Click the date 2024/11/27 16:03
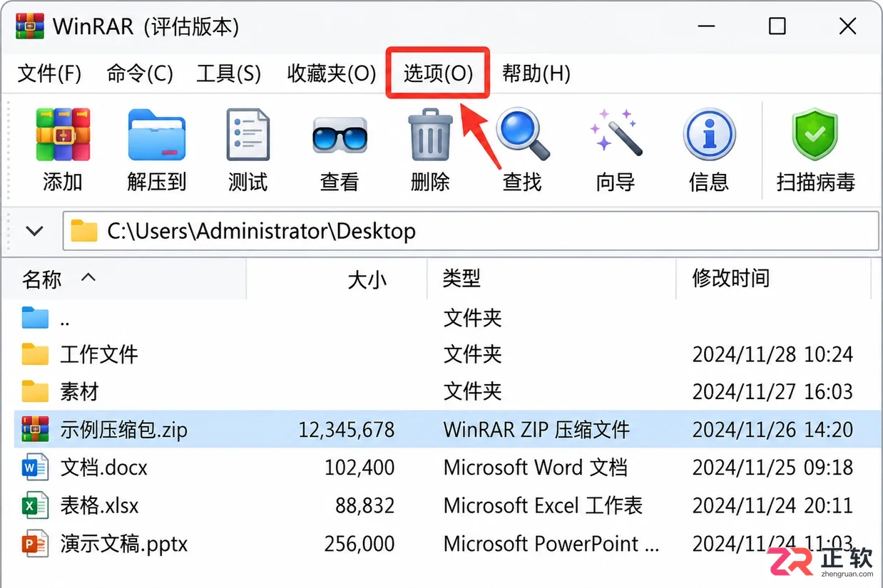The image size is (883, 588). (772, 391)
